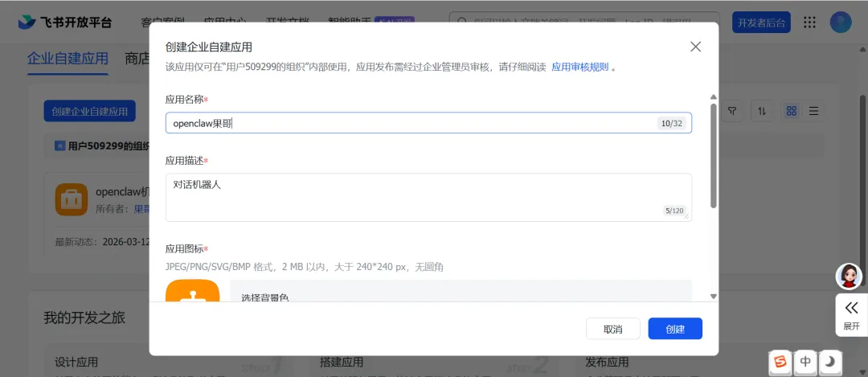Screen dimensions: 868x377
Task: Click the Sogou input method S icon
Action: [x=780, y=362]
